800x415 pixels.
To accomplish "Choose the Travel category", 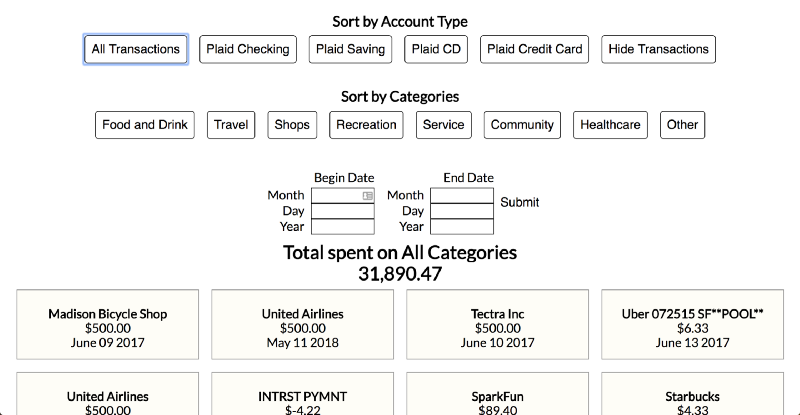I will pyautogui.click(x=231, y=125).
